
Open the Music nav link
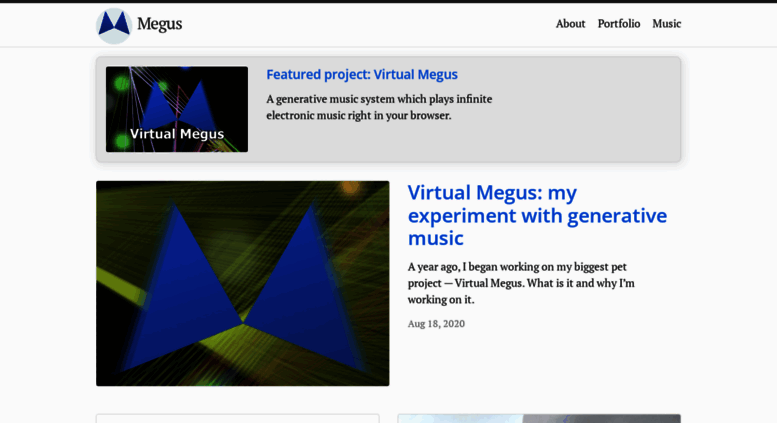(666, 24)
